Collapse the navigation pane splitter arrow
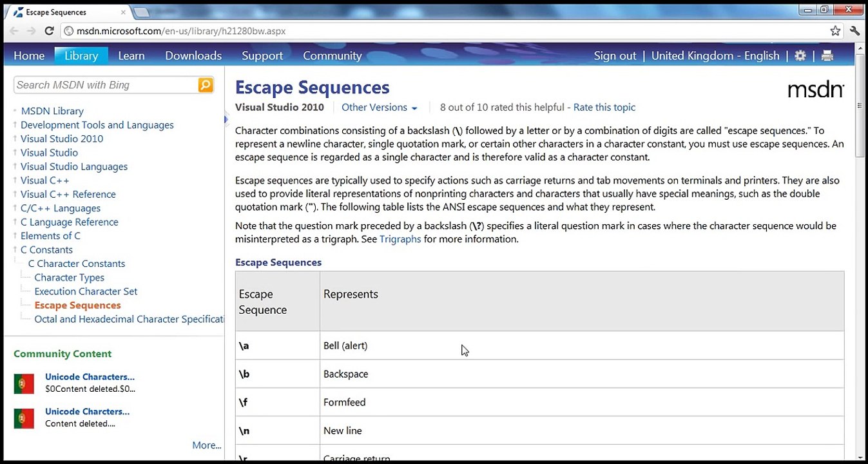 [x=226, y=119]
